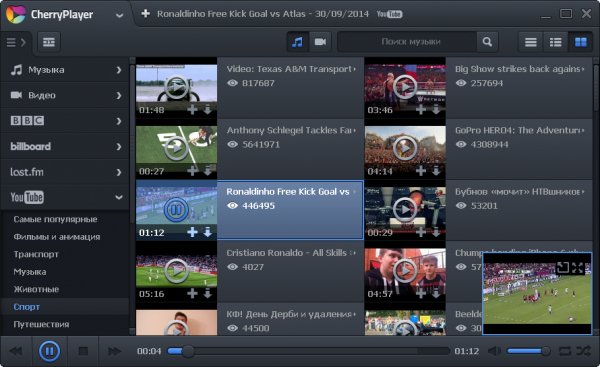Open GoPro HERO4: The Adventure title
The image size is (600, 367).
(x=517, y=130)
